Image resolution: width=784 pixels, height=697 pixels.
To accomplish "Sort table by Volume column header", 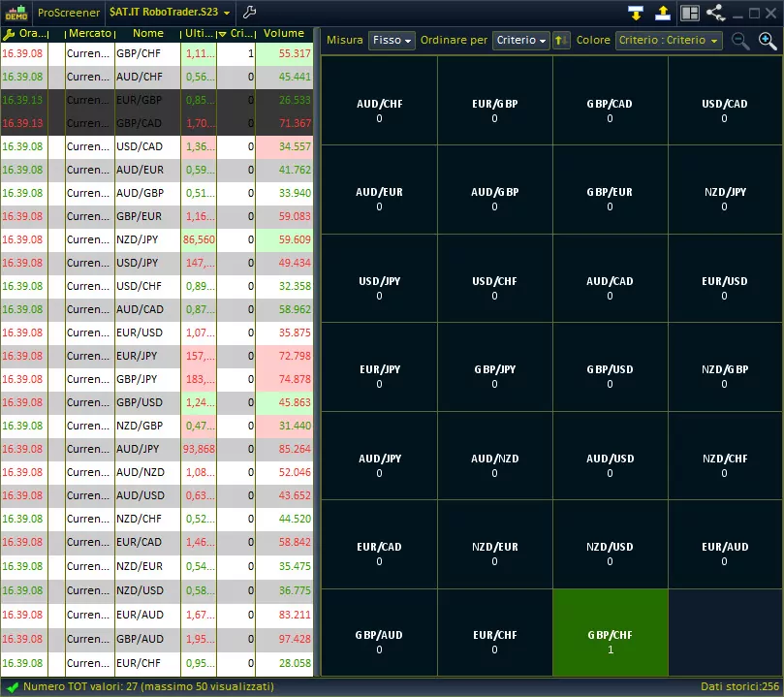I will coord(283,34).
